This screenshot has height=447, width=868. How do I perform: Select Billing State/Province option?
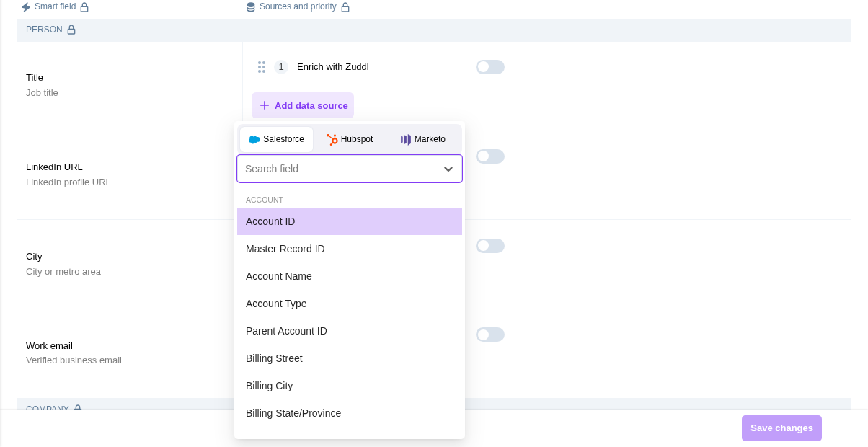pos(350,413)
